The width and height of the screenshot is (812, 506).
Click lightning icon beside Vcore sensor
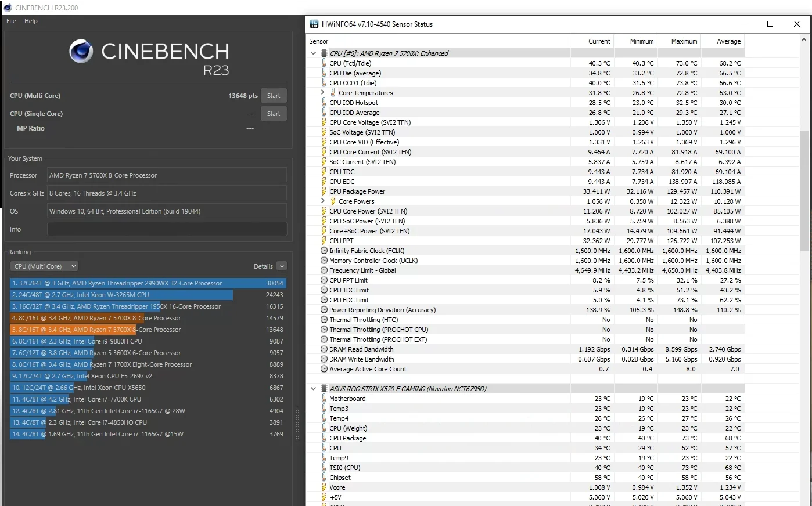(x=324, y=487)
